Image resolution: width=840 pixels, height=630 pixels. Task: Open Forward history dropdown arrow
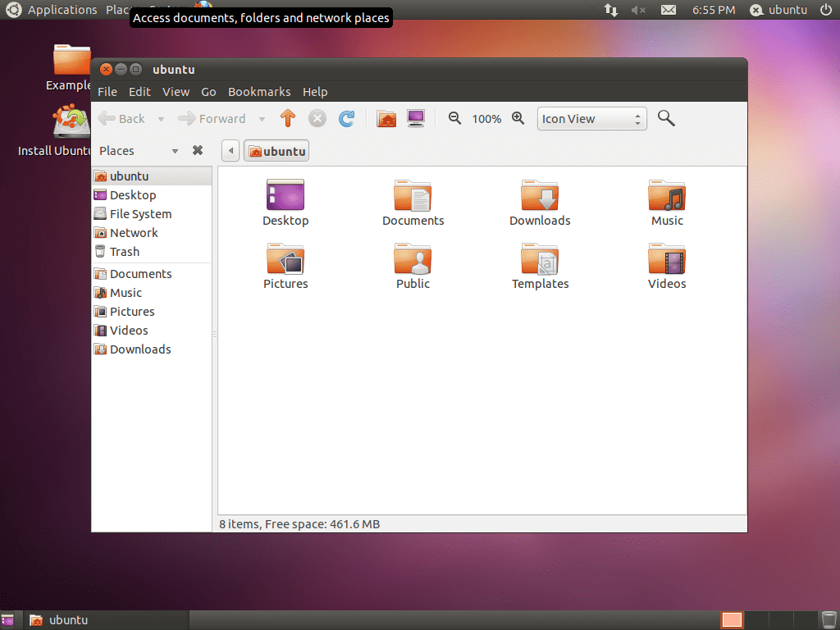(262, 119)
